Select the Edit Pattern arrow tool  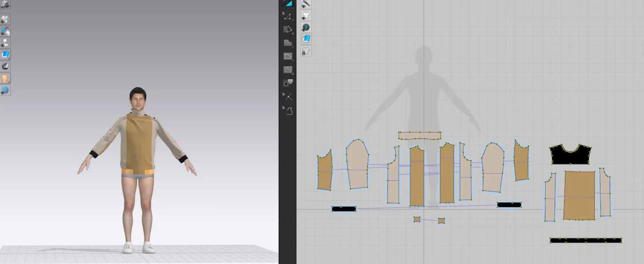(288, 16)
